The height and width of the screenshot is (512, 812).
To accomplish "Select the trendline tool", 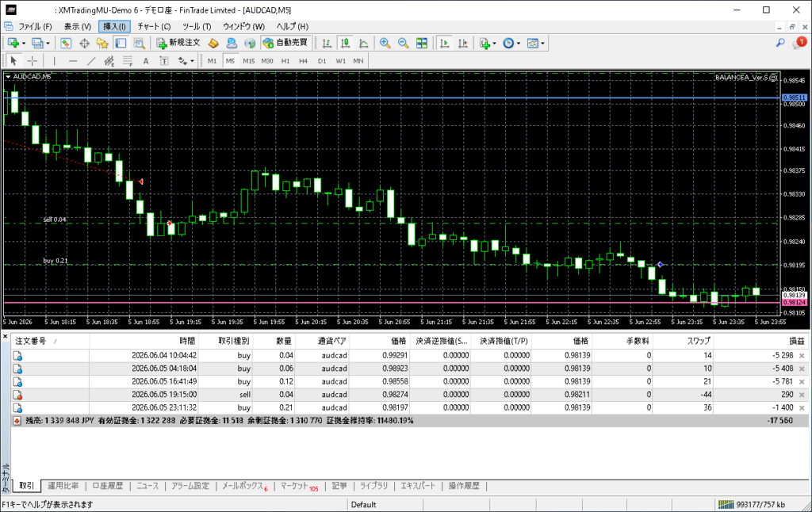I will coord(91,60).
